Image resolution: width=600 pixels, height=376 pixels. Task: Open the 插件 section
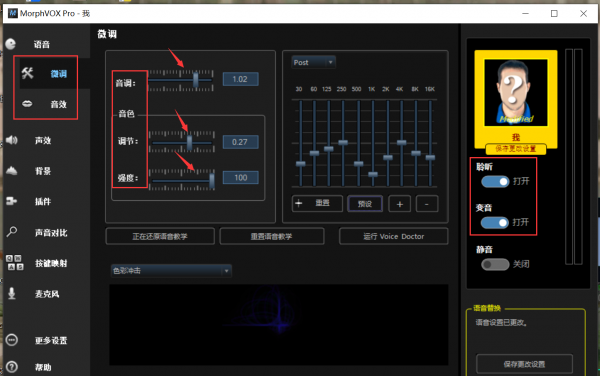[x=43, y=202]
